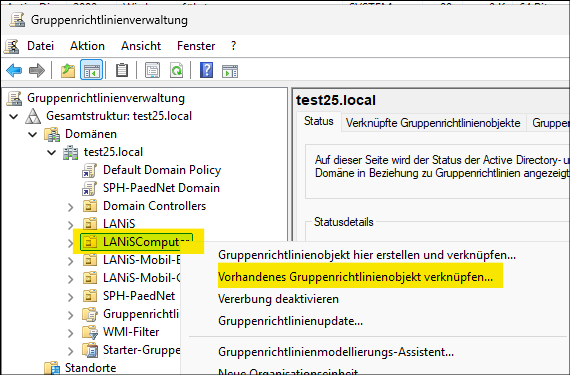Toggle the Show/Hide action pane icon
The image size is (570, 375).
pos(230,71)
